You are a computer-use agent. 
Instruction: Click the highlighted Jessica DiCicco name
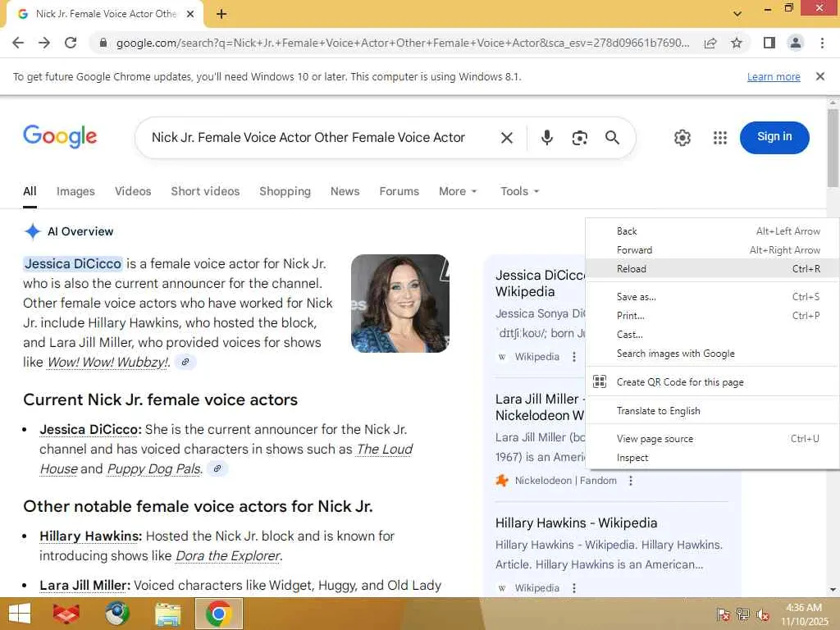point(73,264)
